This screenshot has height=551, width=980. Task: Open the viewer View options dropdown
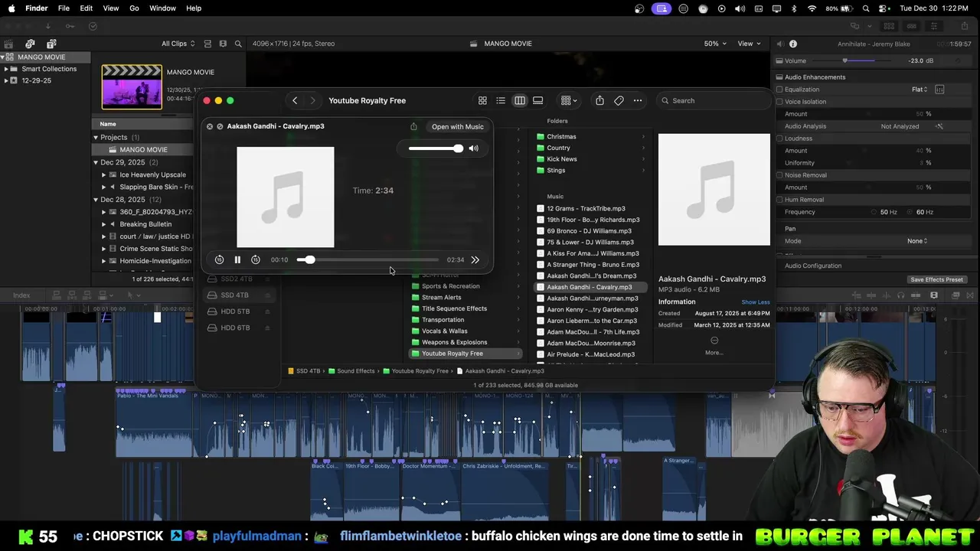coord(749,44)
